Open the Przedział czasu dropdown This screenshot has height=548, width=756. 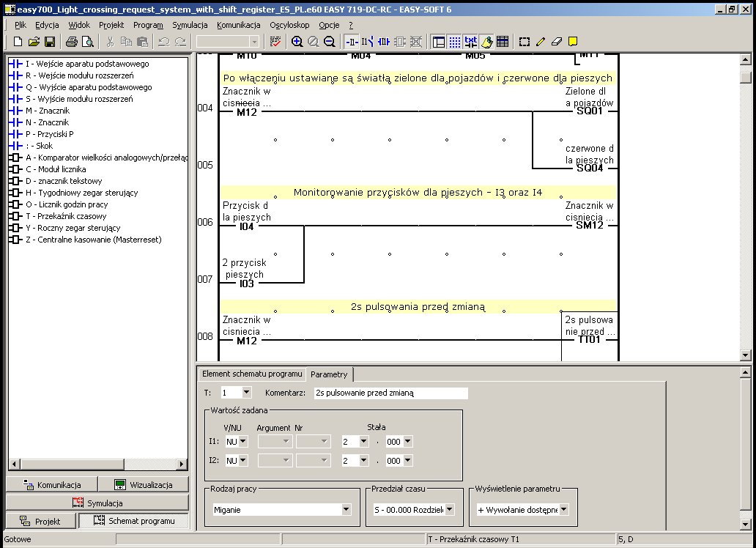click(449, 509)
